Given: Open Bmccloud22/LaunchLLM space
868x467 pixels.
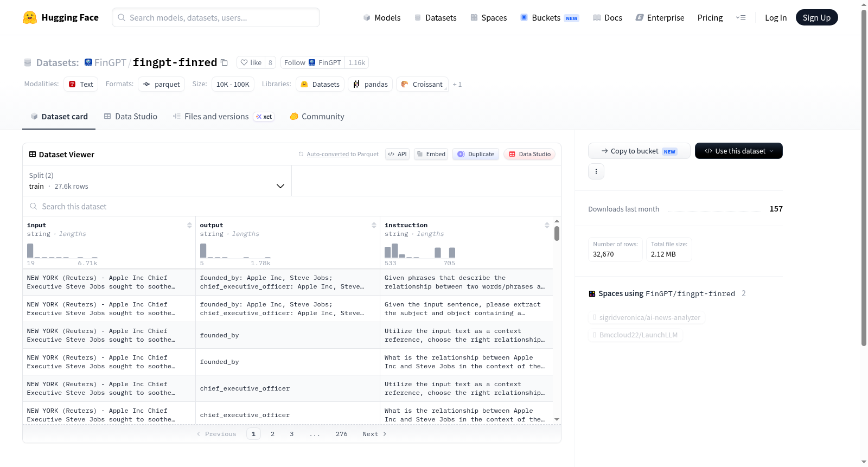Looking at the screenshot, I should coord(635,335).
